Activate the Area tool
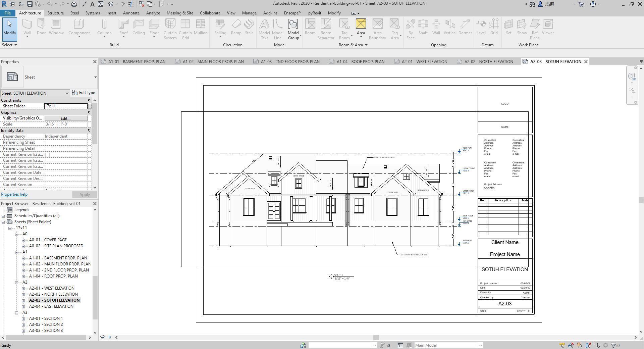644x349 pixels. (361, 27)
